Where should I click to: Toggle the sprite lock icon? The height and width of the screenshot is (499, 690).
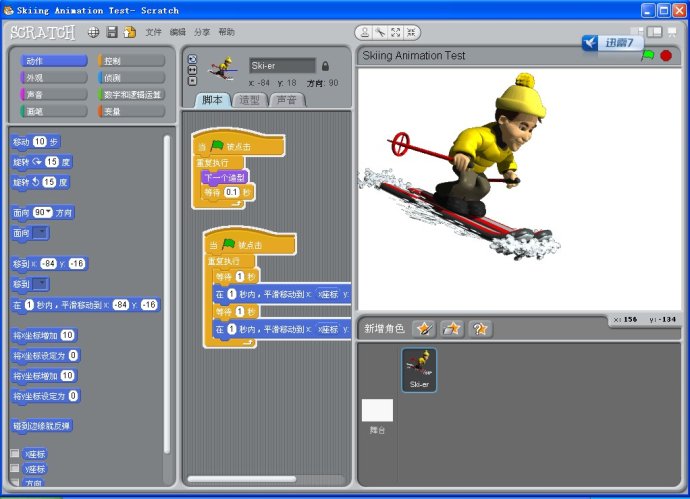pos(325,66)
